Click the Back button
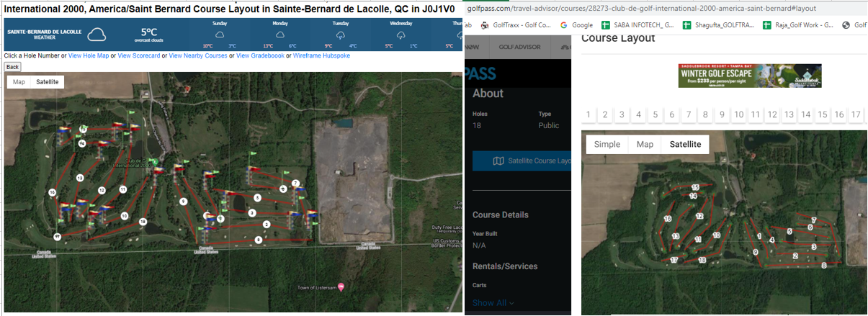Screen dimensions: 868x316 pos(12,67)
